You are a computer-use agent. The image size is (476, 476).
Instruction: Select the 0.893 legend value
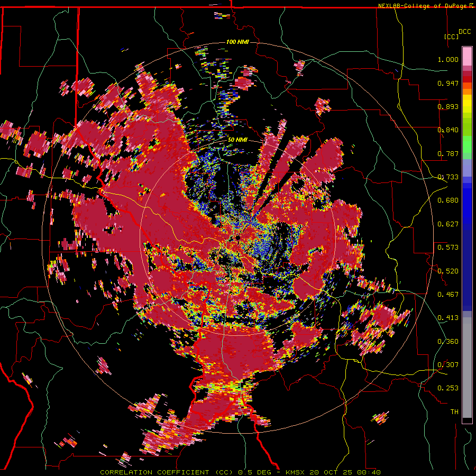tap(448, 106)
